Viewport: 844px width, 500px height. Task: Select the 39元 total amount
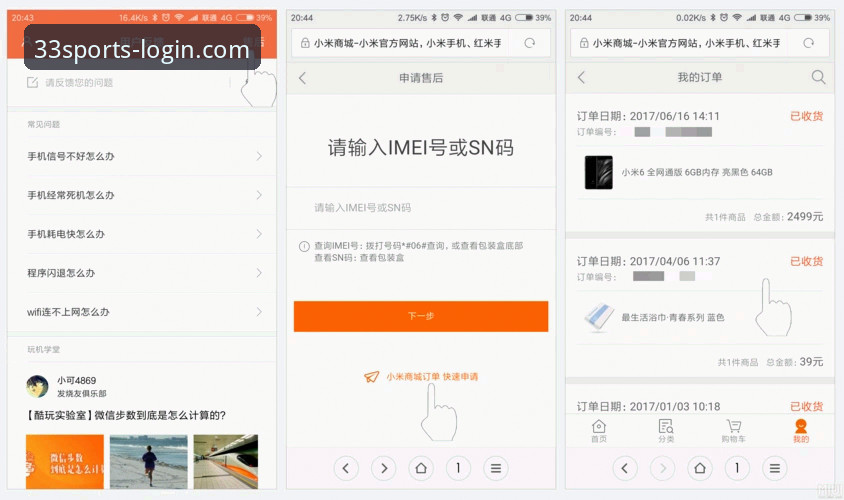tap(811, 362)
